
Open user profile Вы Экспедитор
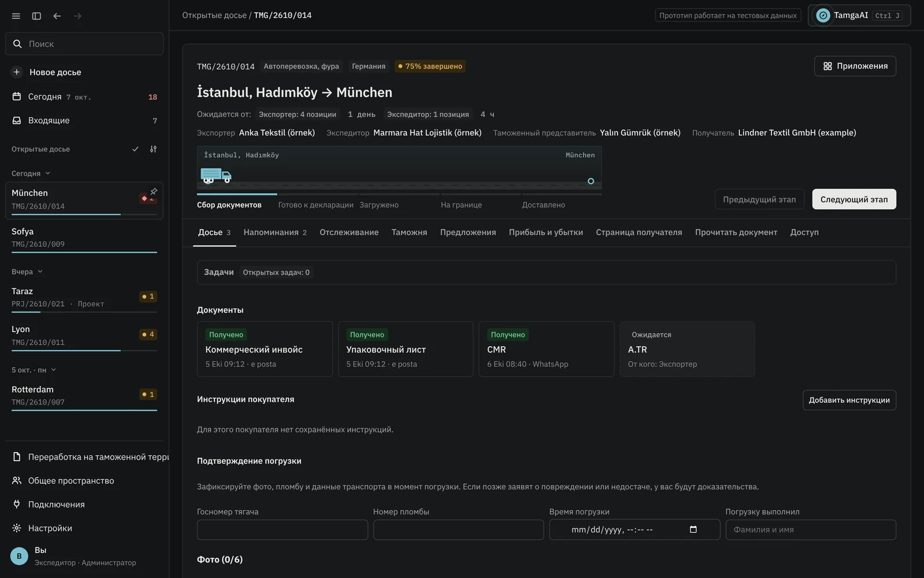84,556
